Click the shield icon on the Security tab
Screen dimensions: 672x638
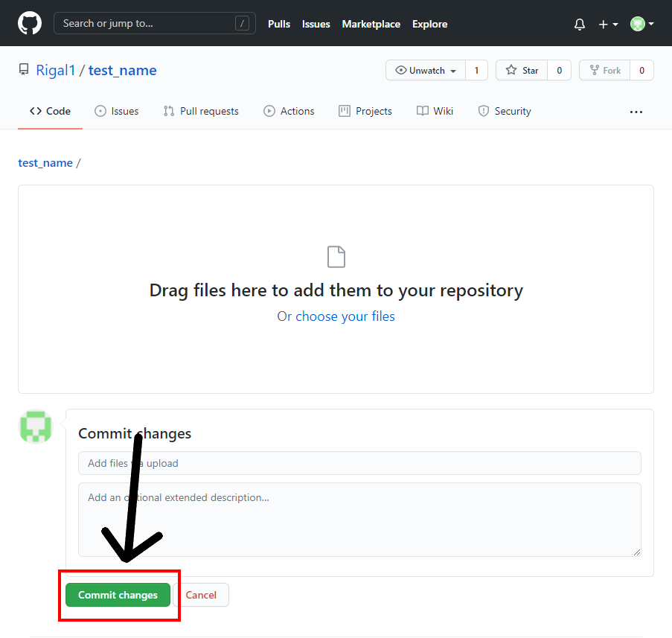click(x=484, y=110)
